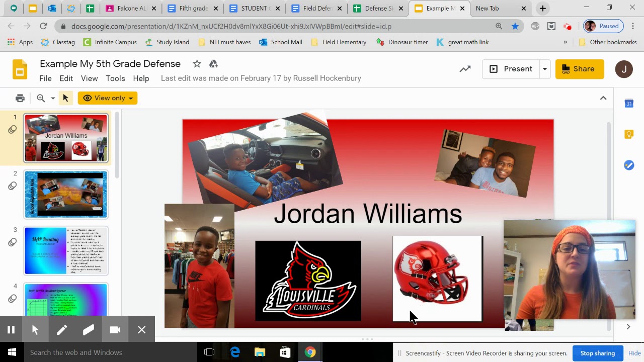Star the presentation document
Image resolution: width=644 pixels, height=362 pixels.
(197, 64)
